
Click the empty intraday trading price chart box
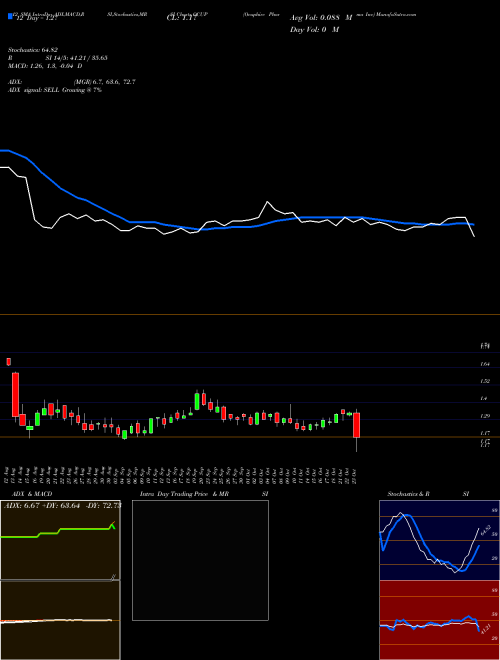(200, 560)
